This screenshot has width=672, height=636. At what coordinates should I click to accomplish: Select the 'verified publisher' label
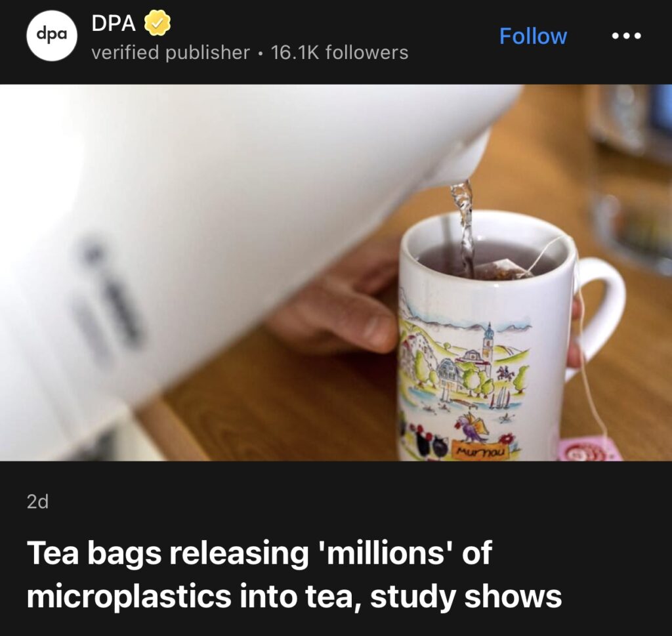click(x=170, y=53)
